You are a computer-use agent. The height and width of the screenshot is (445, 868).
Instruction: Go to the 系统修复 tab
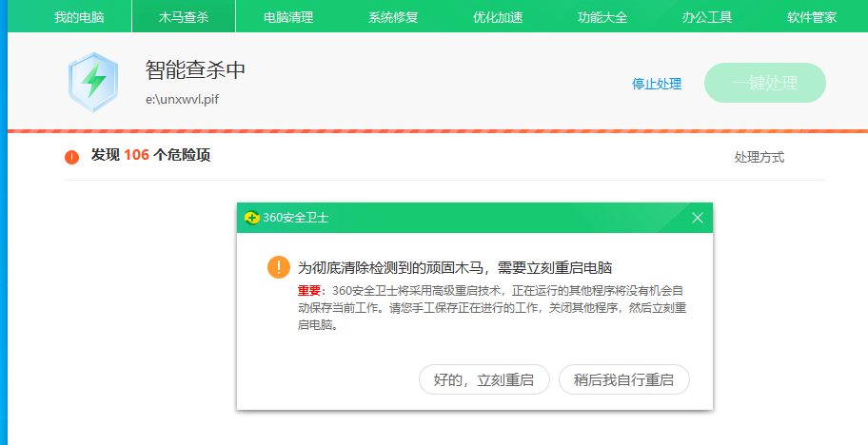click(393, 17)
